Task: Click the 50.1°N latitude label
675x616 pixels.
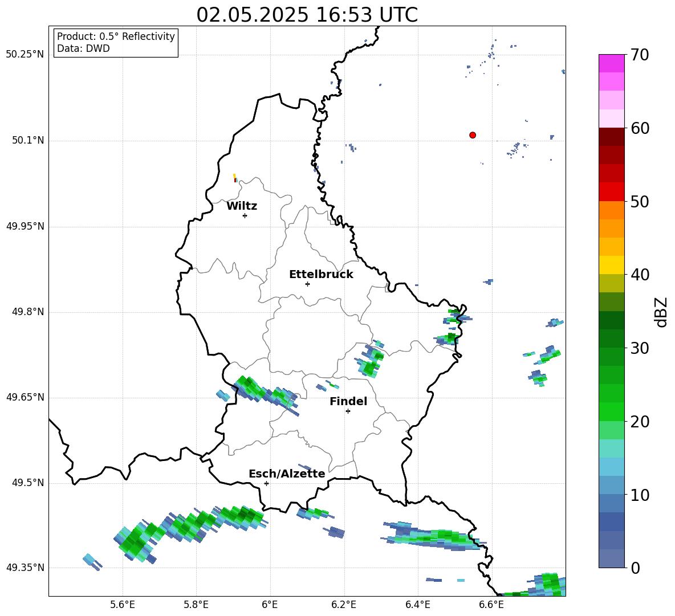Action: pyautogui.click(x=28, y=140)
